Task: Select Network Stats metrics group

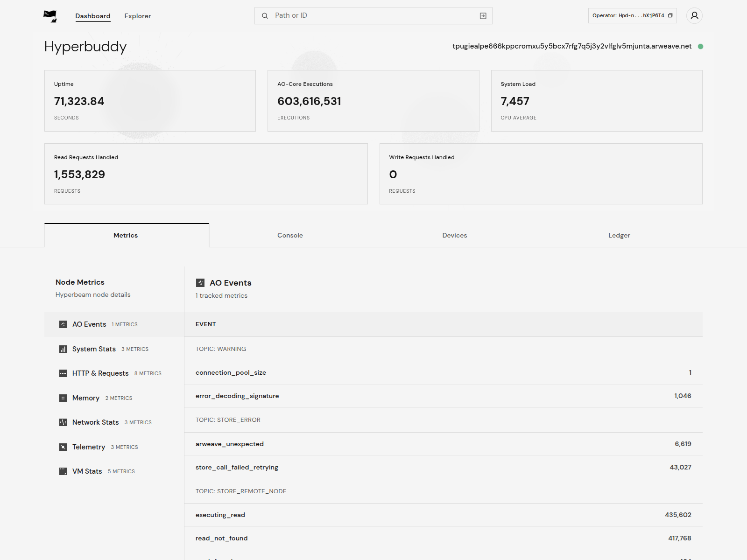Action: (x=114, y=422)
